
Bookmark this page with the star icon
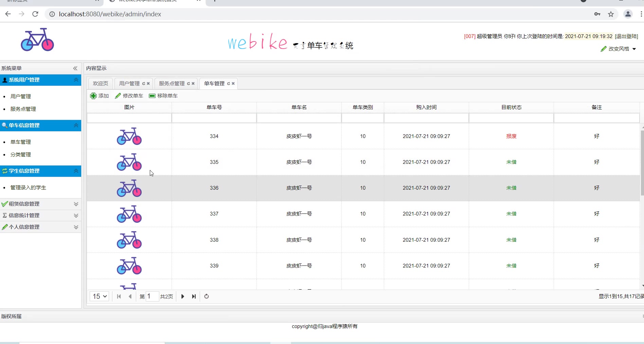[x=611, y=14]
